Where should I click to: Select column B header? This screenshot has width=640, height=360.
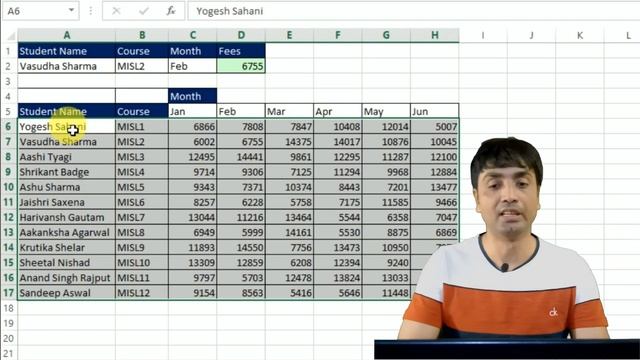(142, 35)
